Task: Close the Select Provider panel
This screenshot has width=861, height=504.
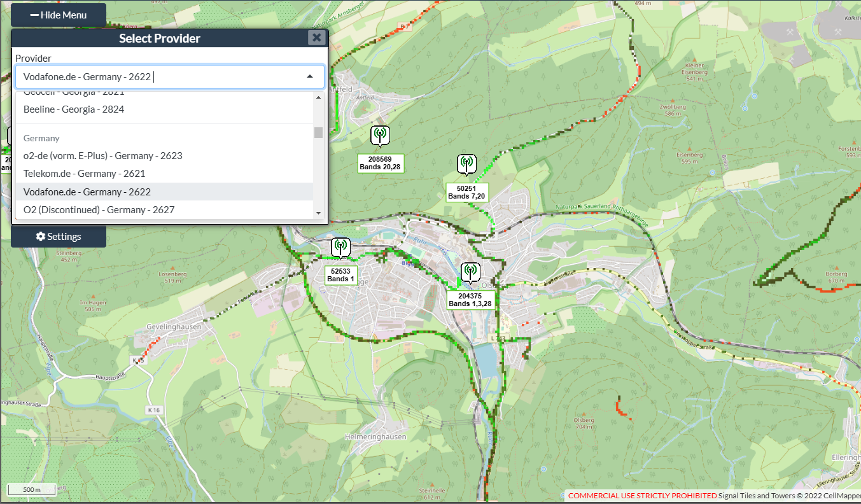Action: pos(316,38)
